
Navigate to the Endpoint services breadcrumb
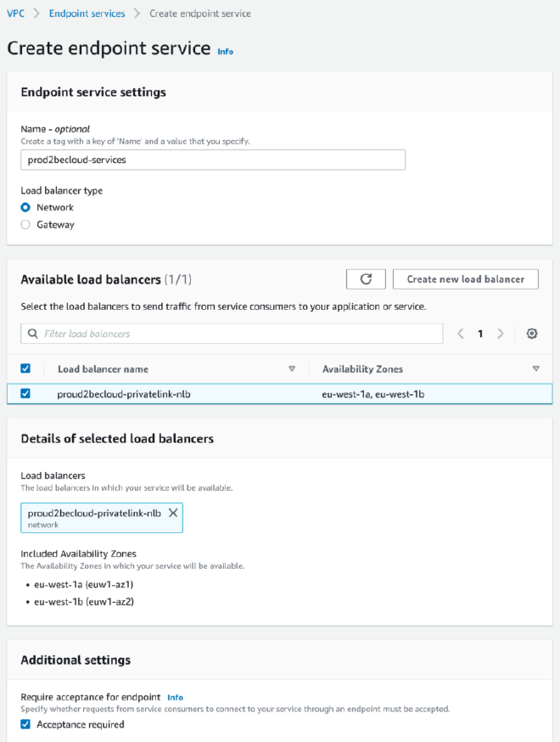click(87, 13)
